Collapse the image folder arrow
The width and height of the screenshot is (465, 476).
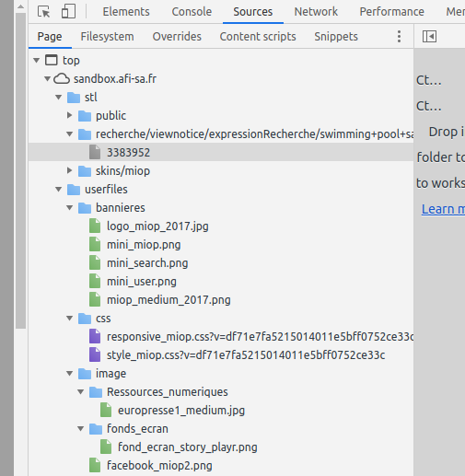point(70,374)
